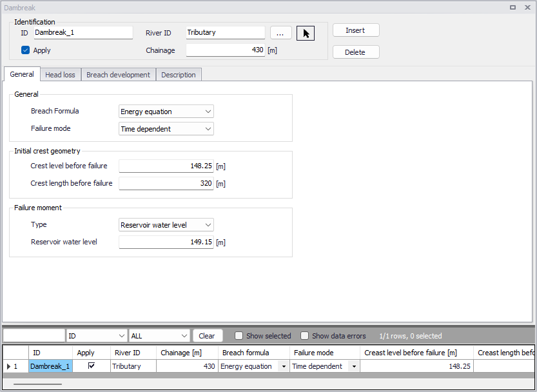
Task: Toggle the Apply checkbox under Identification
Action: (25, 50)
